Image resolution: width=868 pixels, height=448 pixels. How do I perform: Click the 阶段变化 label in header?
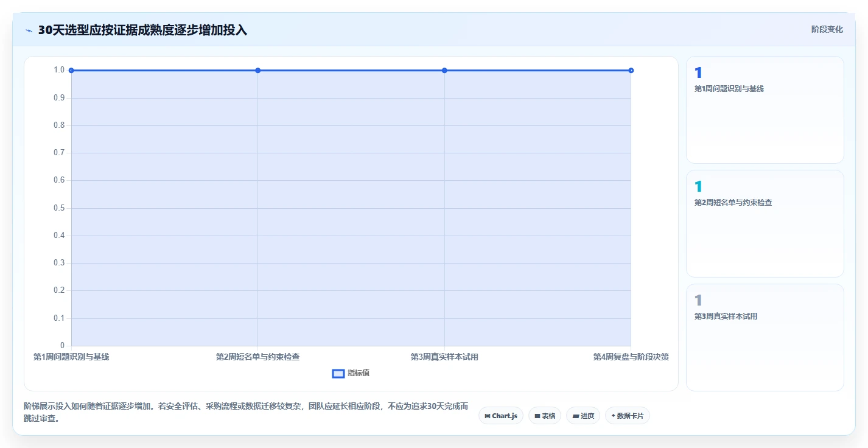827,29
